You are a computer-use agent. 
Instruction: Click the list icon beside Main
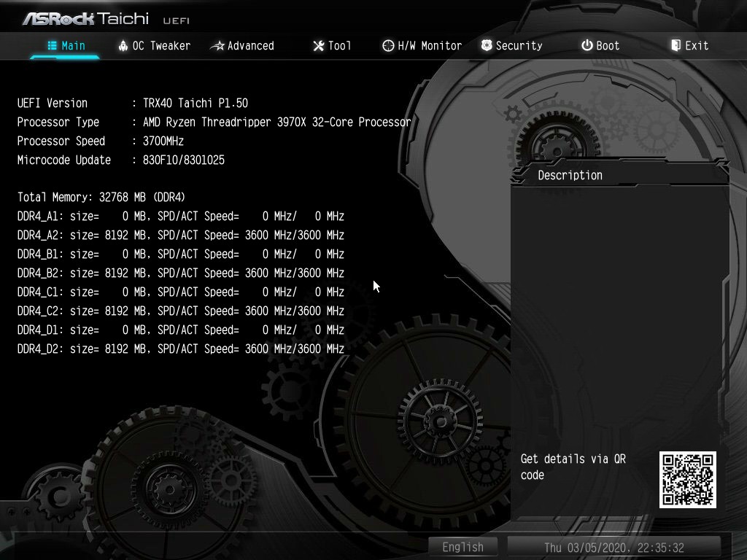click(x=53, y=46)
